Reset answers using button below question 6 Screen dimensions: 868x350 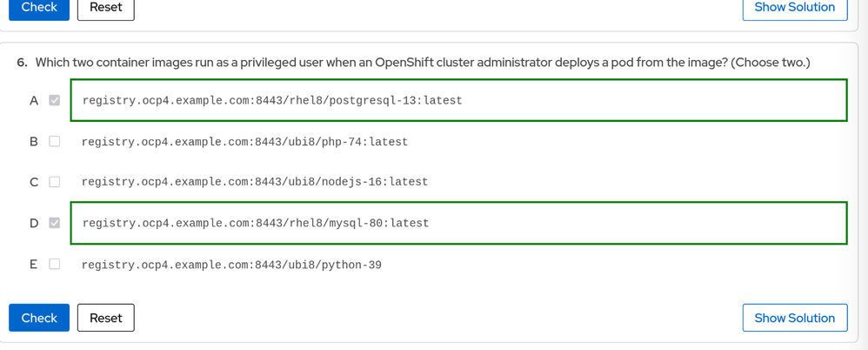click(105, 318)
